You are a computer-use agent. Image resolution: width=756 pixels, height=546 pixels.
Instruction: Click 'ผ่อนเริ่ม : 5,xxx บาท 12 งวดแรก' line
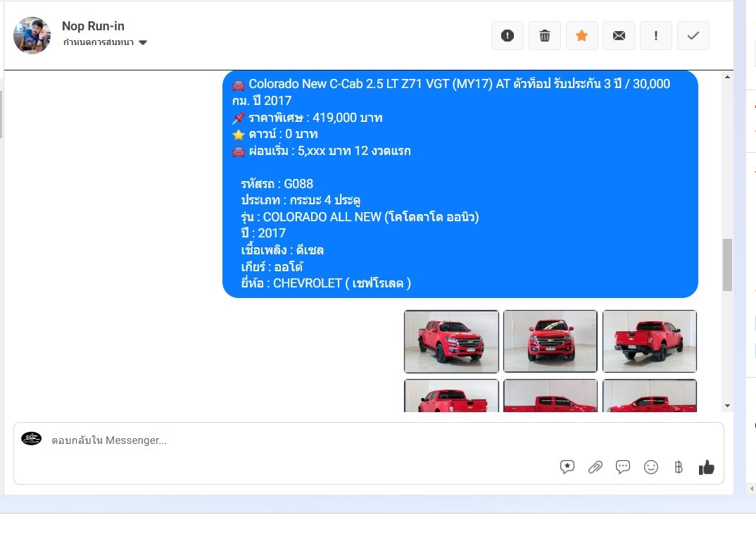[330, 151]
